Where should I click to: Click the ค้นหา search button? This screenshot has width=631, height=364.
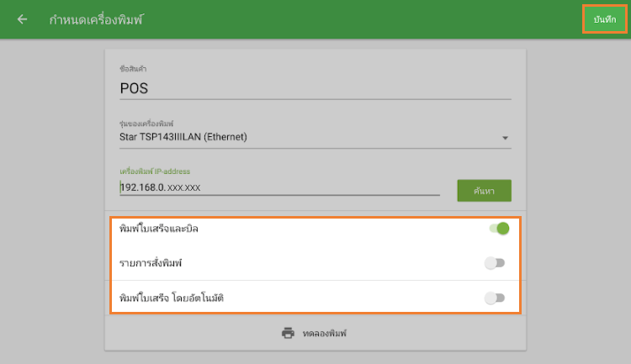(x=484, y=191)
